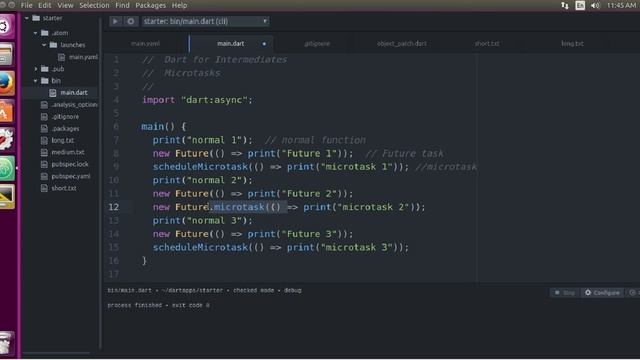
Task: Click the Stop button in run panel
Action: [x=565, y=293]
